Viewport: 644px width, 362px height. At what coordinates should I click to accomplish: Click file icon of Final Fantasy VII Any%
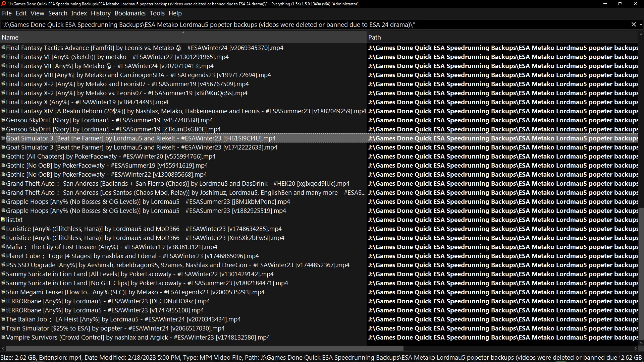3,66
